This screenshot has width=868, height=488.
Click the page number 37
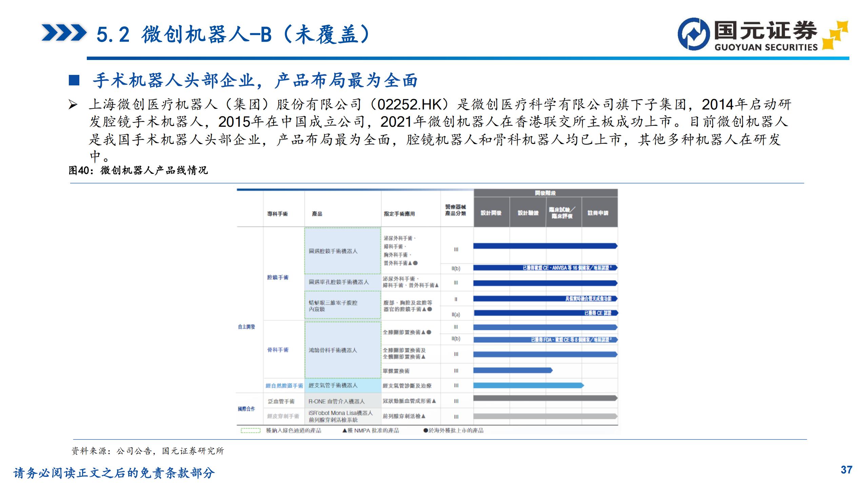(846, 470)
